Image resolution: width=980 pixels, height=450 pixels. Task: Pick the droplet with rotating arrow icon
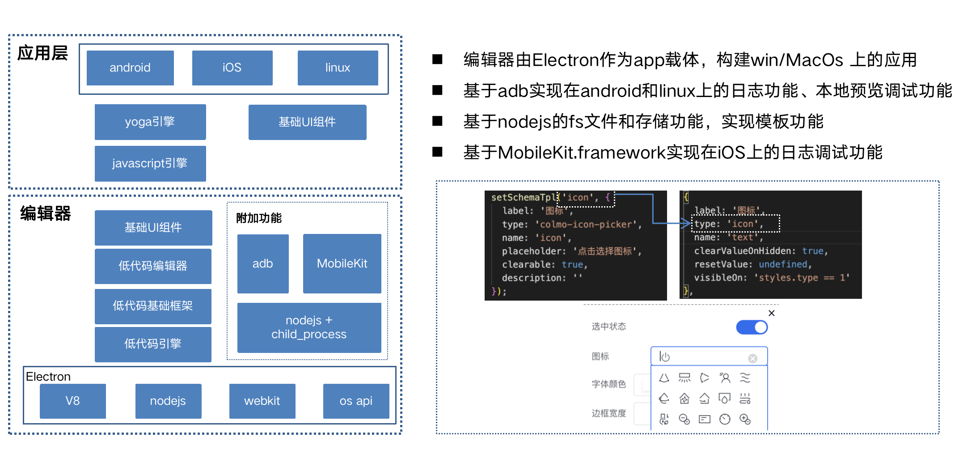click(664, 398)
